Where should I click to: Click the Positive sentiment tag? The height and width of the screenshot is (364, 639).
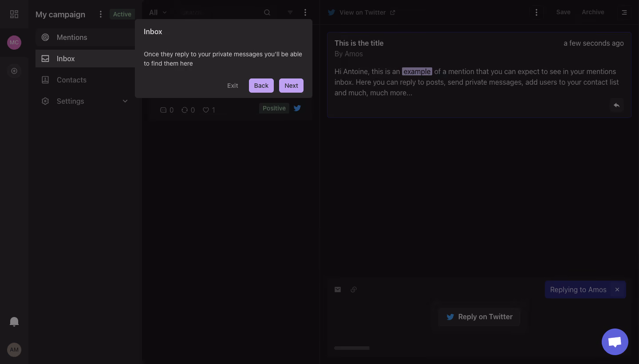coord(274,108)
